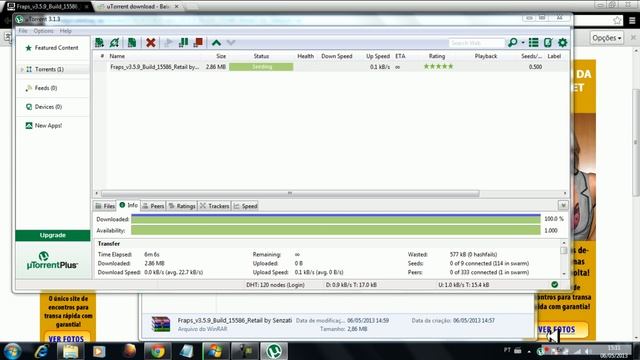Open the File menu
Image resolution: width=640 pixels, height=360 pixels.
coord(23,31)
